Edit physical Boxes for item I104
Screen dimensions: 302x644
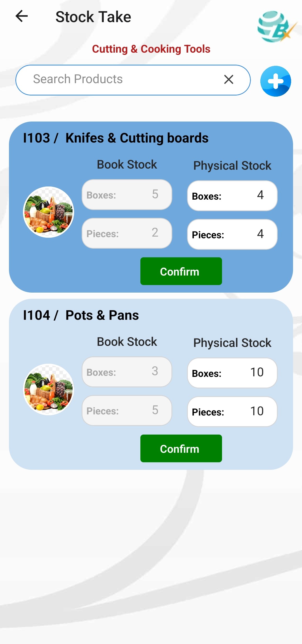(232, 373)
